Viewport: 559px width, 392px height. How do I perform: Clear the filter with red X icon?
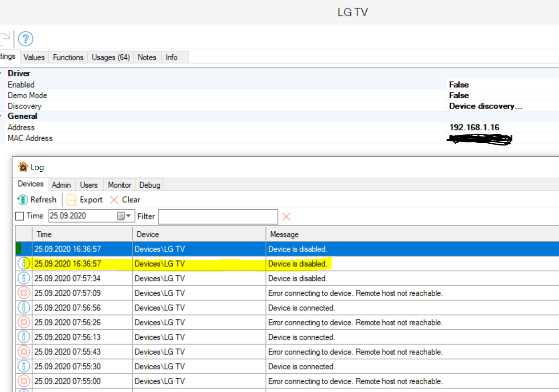click(286, 216)
